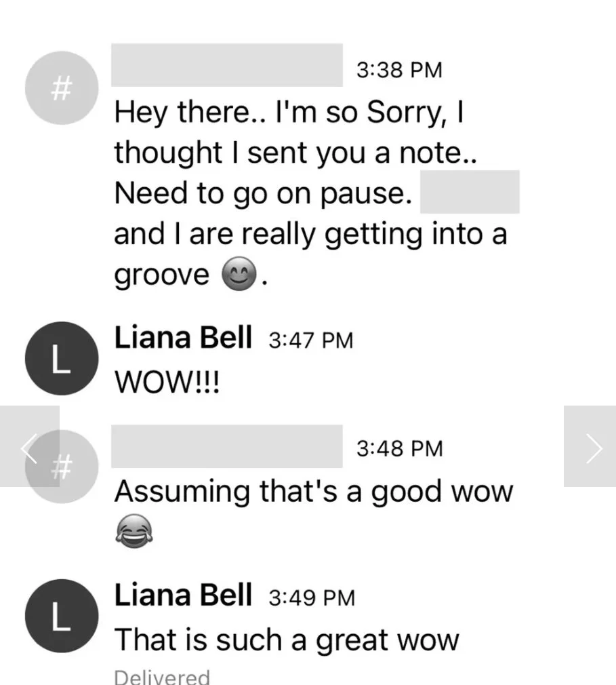The image size is (616, 685).
Task: Select the 'That is such a great wow' message
Action: point(287,641)
